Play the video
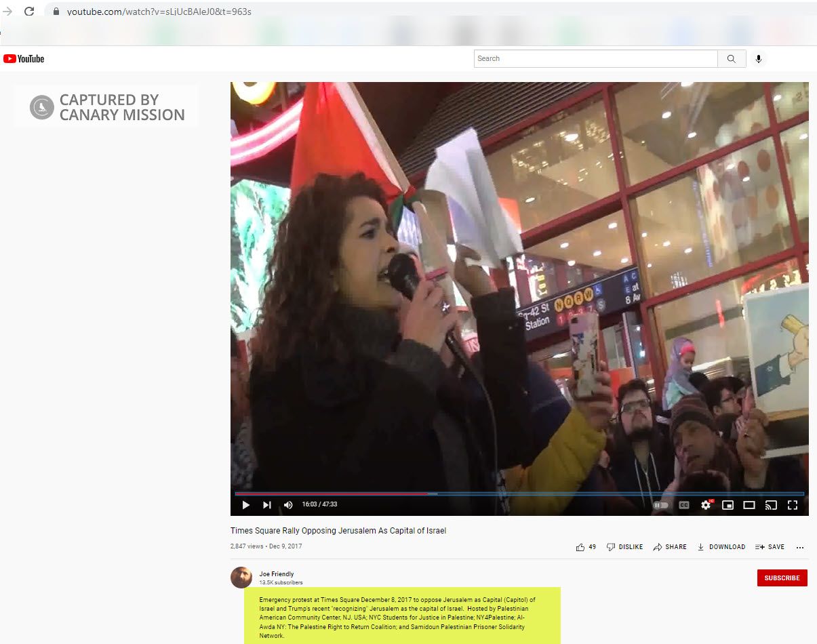 [245, 505]
